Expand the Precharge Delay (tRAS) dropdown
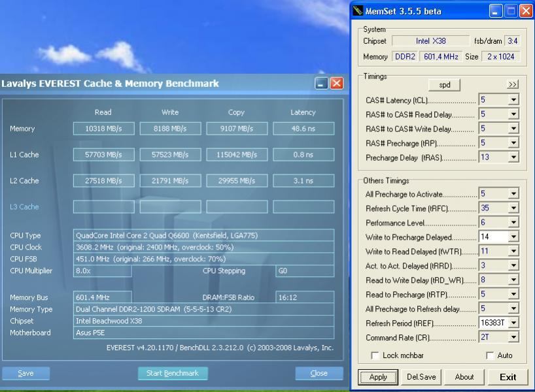This screenshot has width=535, height=392. point(513,157)
